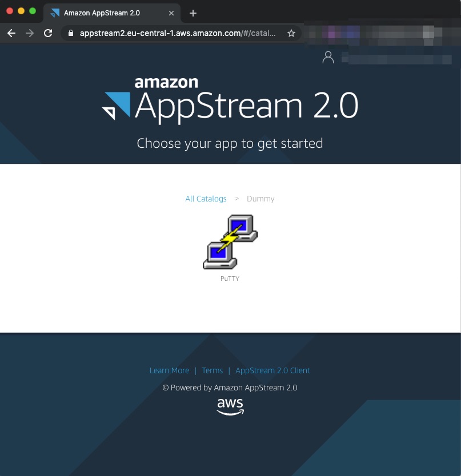Image resolution: width=461 pixels, height=476 pixels.
Task: Open the AppStream 2.0 Client link
Action: [x=272, y=370]
